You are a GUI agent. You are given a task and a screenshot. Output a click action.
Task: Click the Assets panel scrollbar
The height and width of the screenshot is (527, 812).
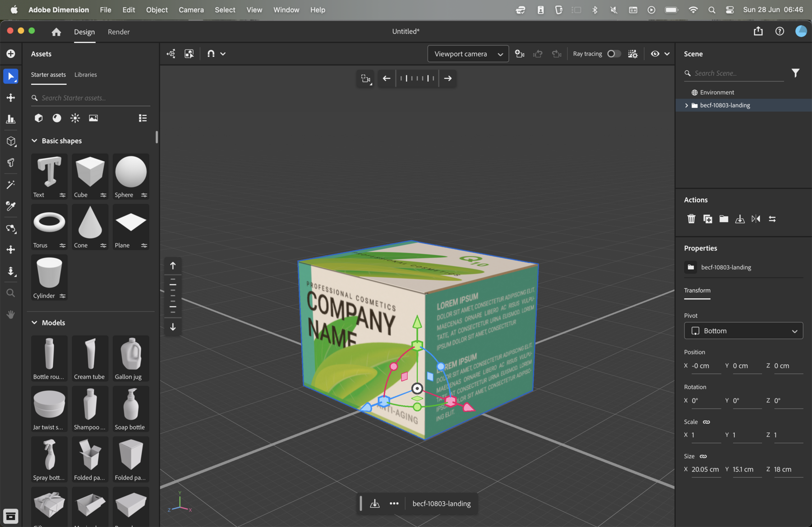coord(157,137)
